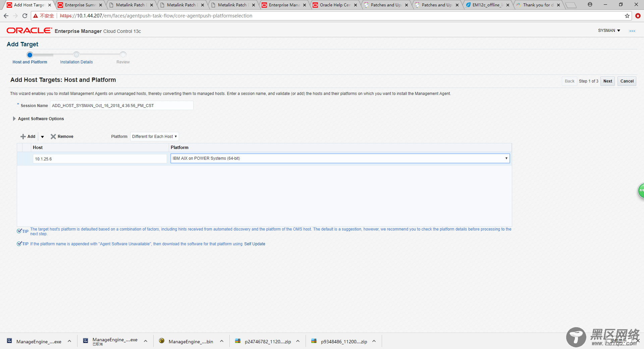Click the disabled Back button

coord(570,81)
